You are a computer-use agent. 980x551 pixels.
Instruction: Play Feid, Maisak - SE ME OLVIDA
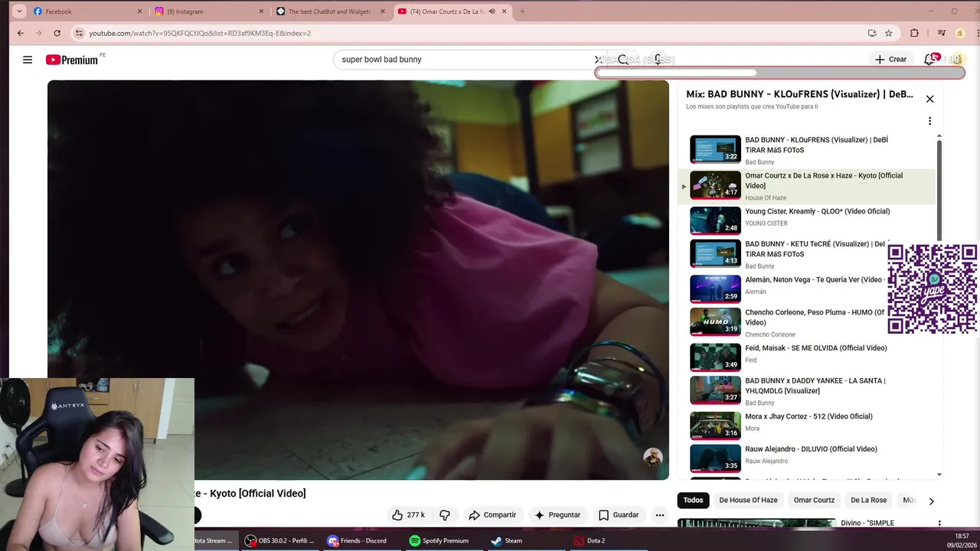click(x=806, y=357)
